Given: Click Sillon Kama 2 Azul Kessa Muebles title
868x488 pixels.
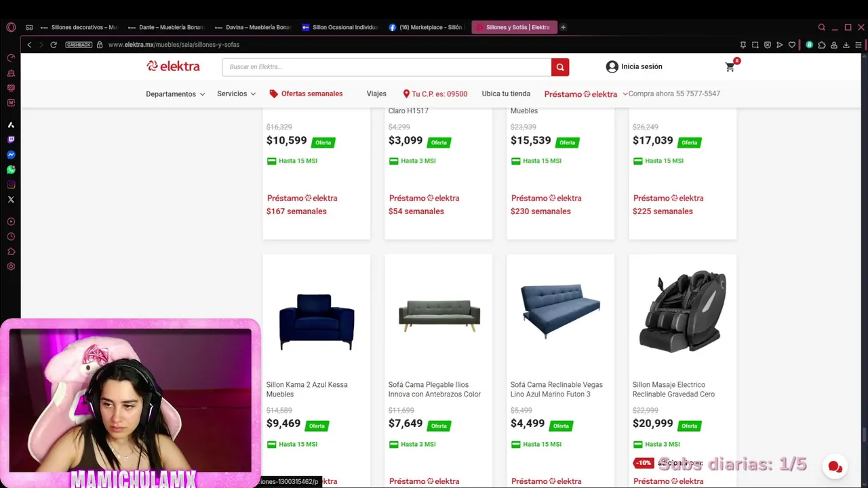Looking at the screenshot, I should point(307,389).
